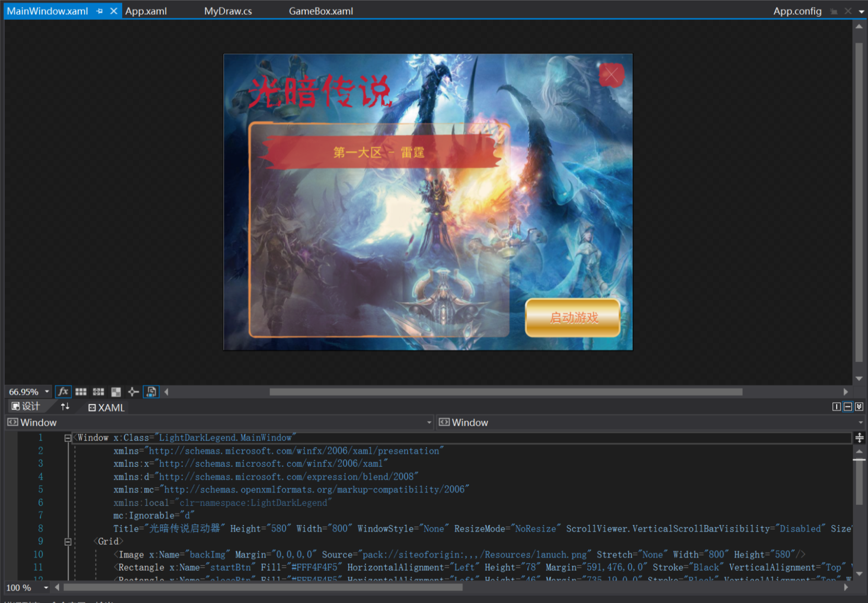Collapse the Window element at line 1

(68, 438)
